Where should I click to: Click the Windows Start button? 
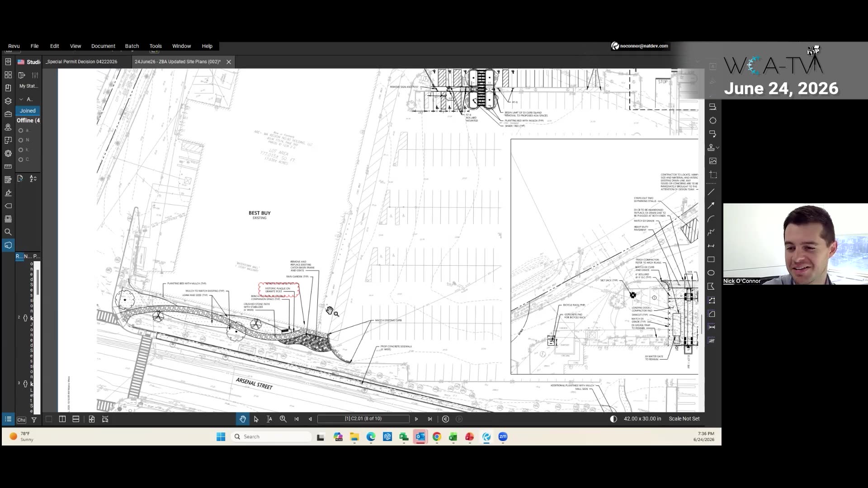point(221,436)
